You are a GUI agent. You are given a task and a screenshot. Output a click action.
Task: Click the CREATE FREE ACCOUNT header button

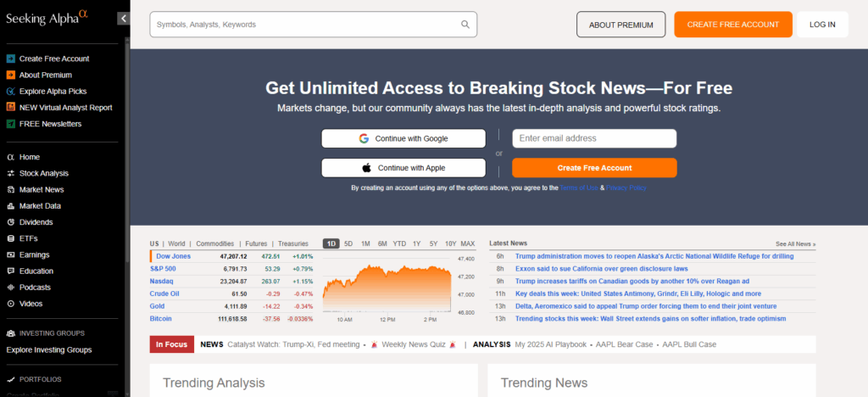[733, 25]
